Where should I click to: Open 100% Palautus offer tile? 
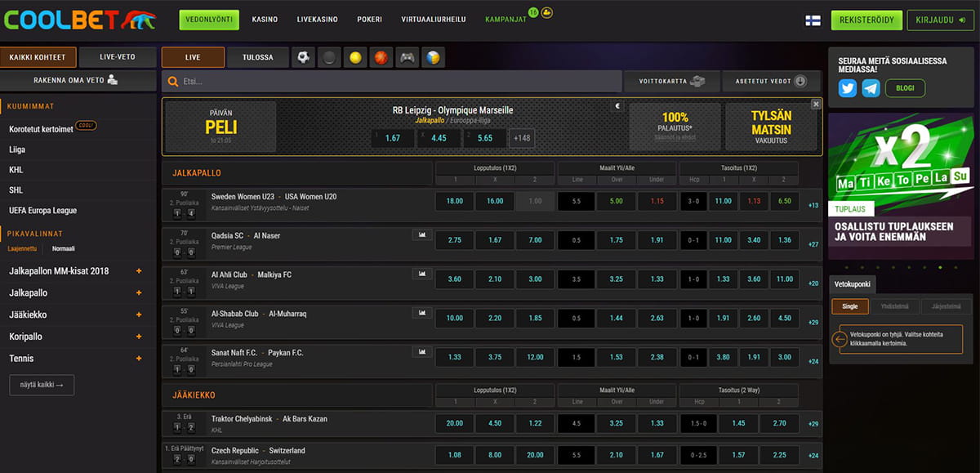coord(675,127)
